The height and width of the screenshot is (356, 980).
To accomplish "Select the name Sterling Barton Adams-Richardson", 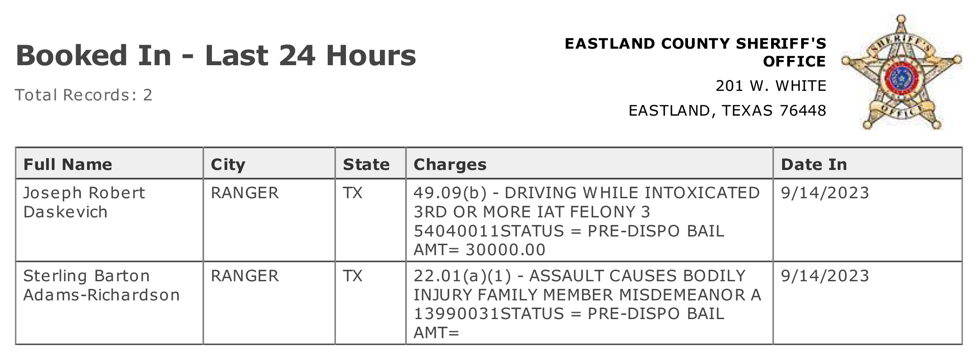I will point(101,285).
